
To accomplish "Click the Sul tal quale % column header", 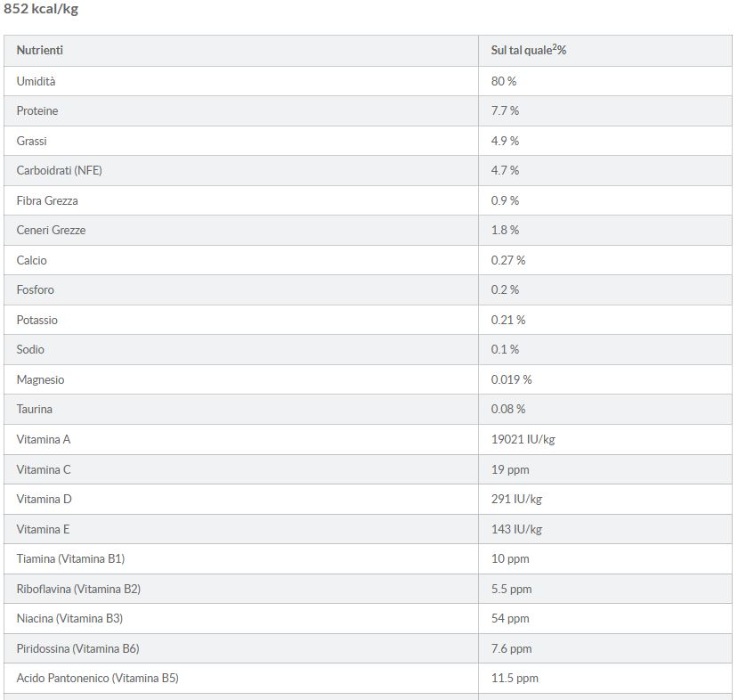I will [x=529, y=51].
